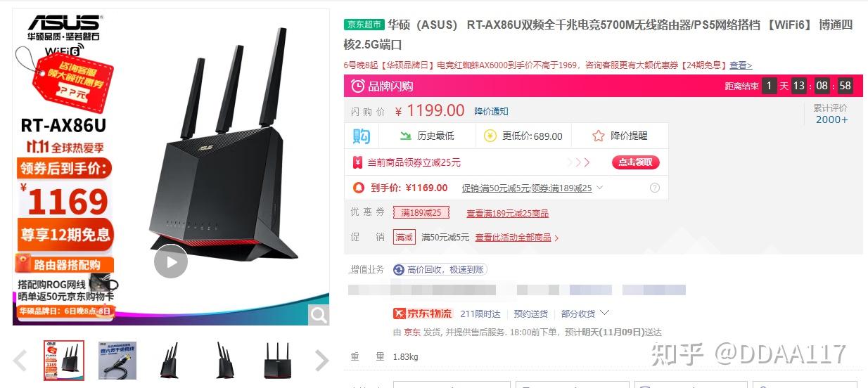This screenshot has height=388, width=868.
Task: Expand the 促销 details chevron next to 领券
Action: coord(599,188)
